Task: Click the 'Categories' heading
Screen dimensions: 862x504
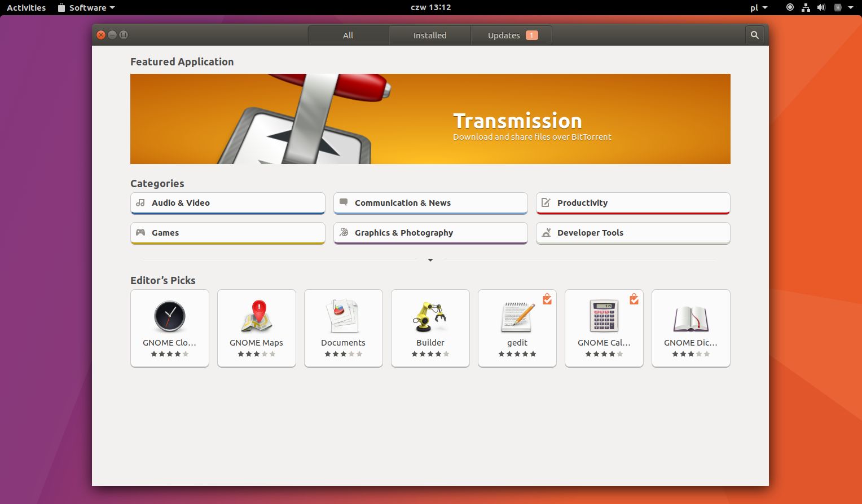Action: tap(157, 184)
